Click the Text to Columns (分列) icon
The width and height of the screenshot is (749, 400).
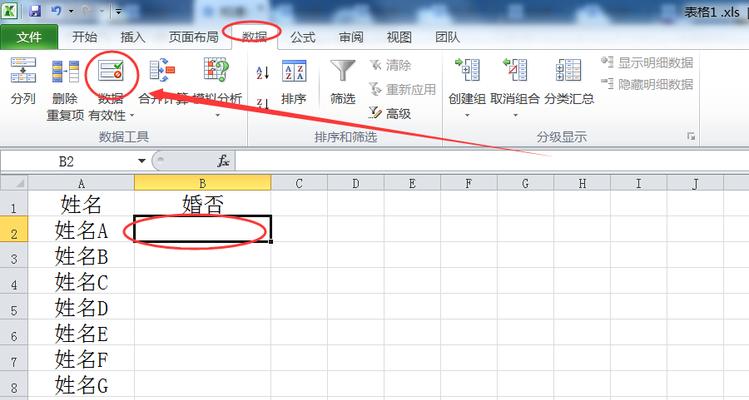click(x=23, y=70)
